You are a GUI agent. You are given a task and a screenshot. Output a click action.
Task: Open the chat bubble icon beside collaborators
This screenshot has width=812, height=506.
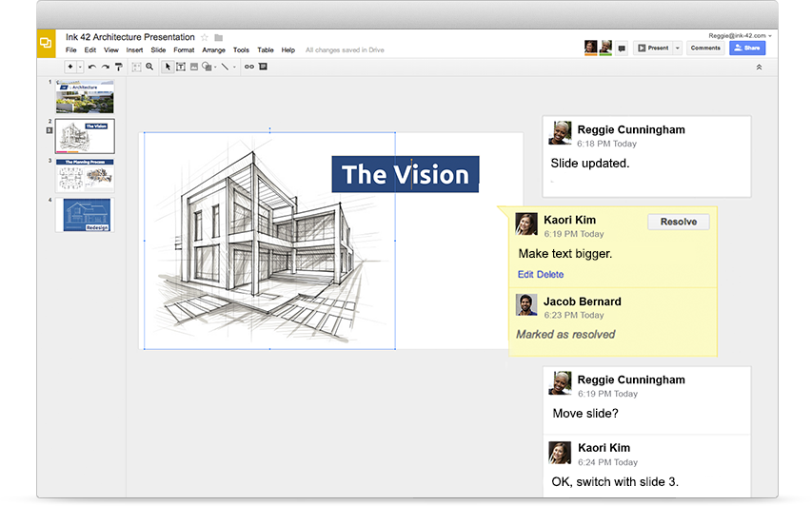point(622,49)
